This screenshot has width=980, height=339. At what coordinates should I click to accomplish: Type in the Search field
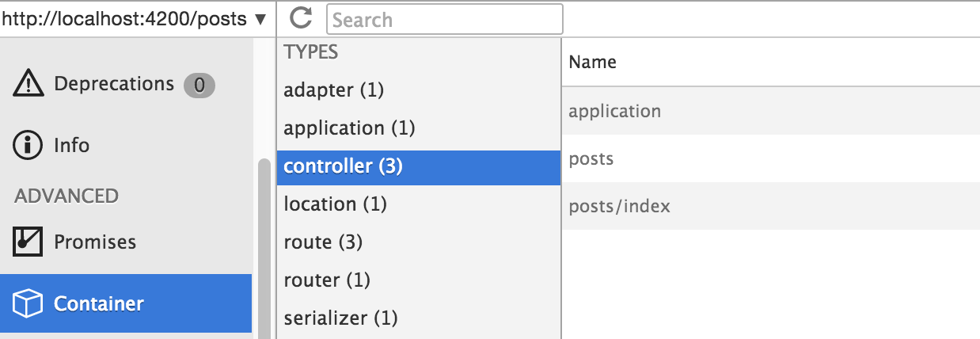(444, 19)
